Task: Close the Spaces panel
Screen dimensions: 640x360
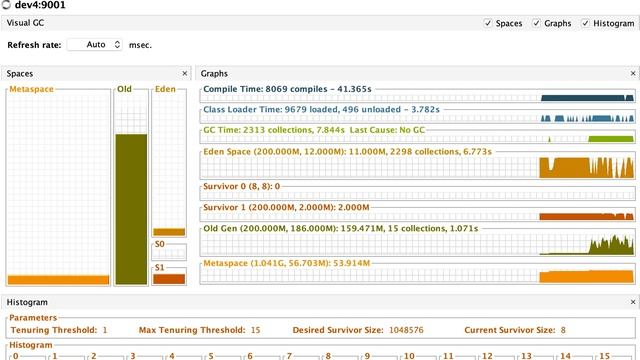Action: coord(184,73)
